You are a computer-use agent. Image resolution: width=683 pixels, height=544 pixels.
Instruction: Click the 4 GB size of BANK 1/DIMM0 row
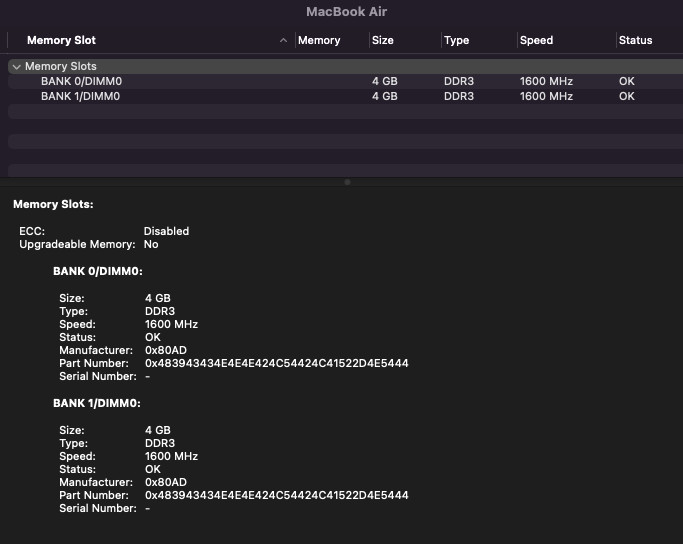click(385, 96)
